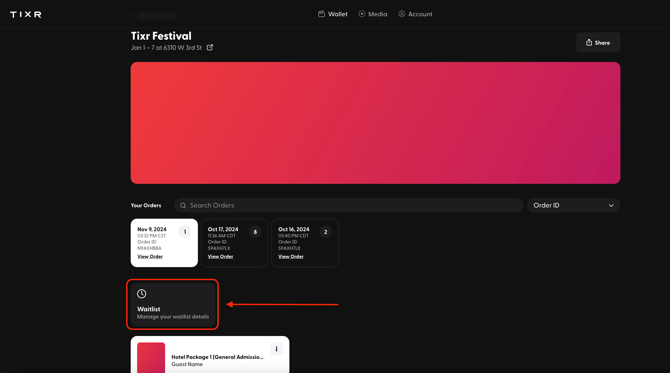Click the search magnifier icon
670x373 pixels.
(183, 206)
